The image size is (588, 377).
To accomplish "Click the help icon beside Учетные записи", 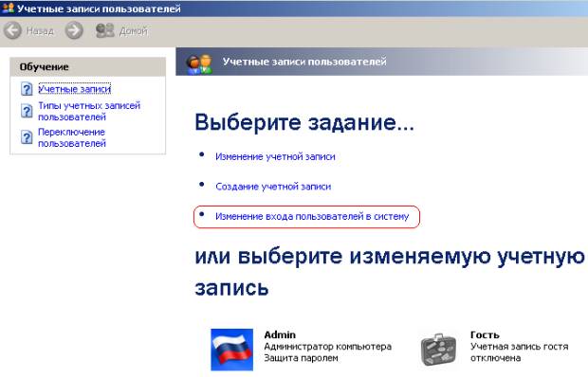I will [x=27, y=89].
